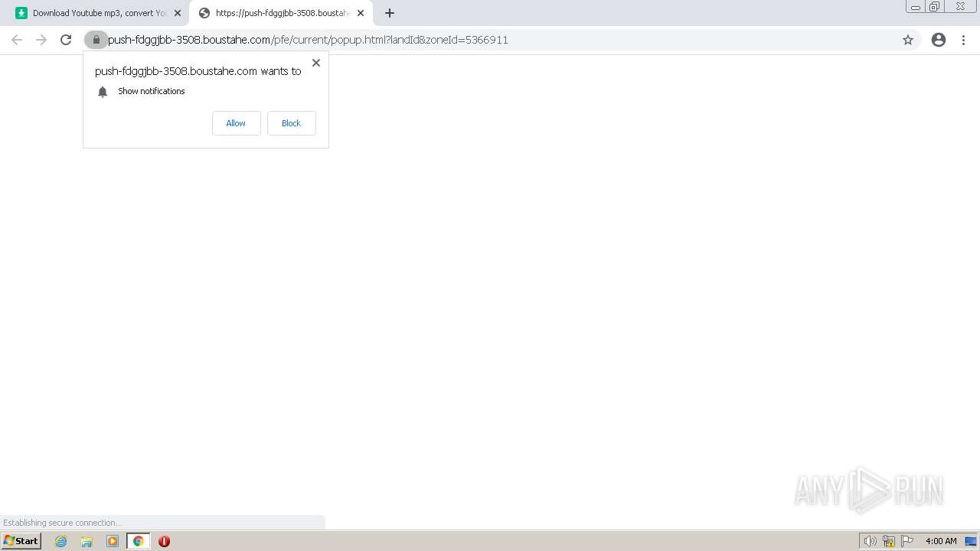Dismiss the notification permission popup
Viewport: 980px width, 551px height.
click(316, 63)
